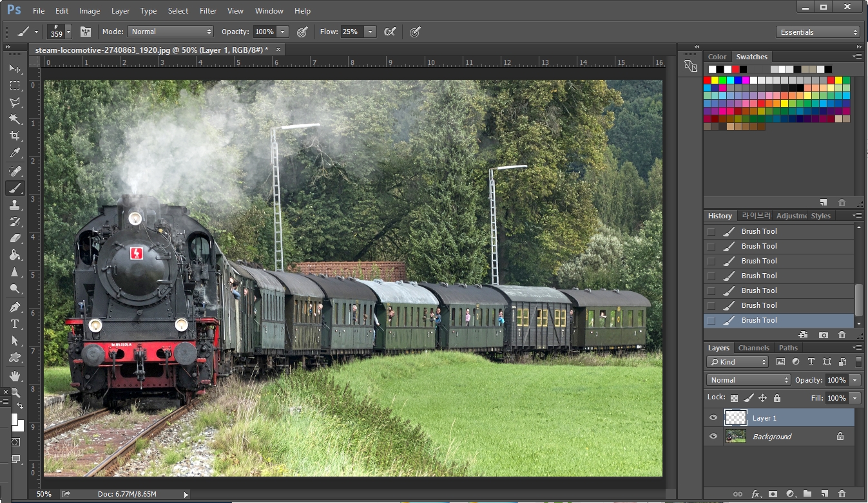The height and width of the screenshot is (503, 868).
Task: Toggle lock transparent pixels in Layers panel
Action: [734, 398]
